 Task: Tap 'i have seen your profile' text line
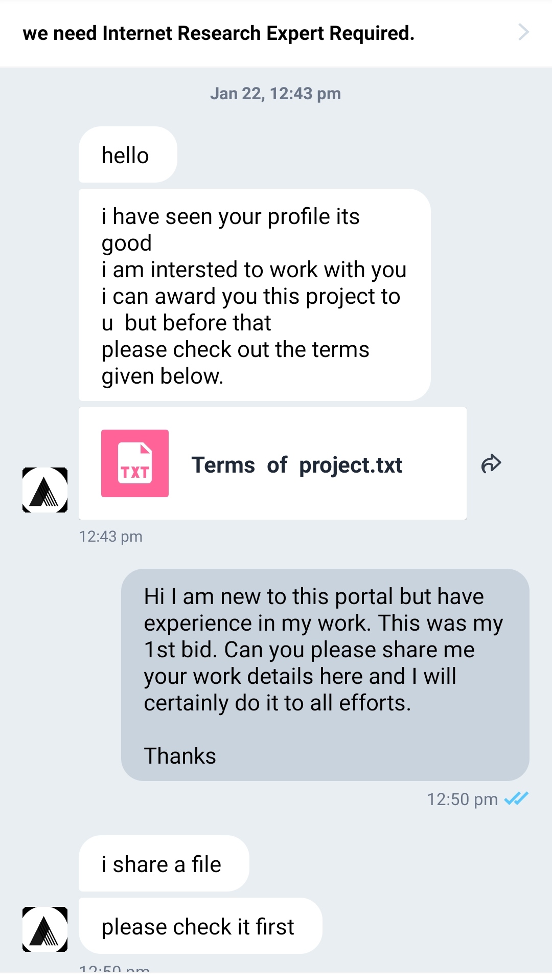pyautogui.click(x=231, y=217)
